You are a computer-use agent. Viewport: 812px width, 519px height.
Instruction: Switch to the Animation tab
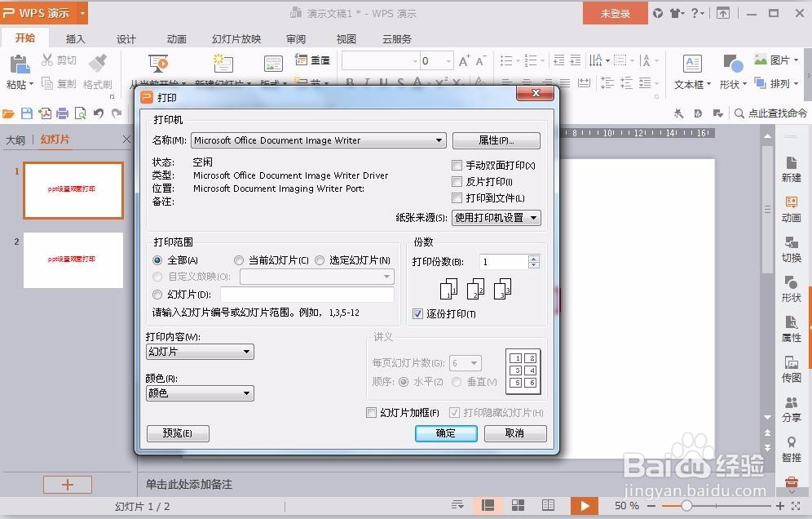pyautogui.click(x=177, y=39)
